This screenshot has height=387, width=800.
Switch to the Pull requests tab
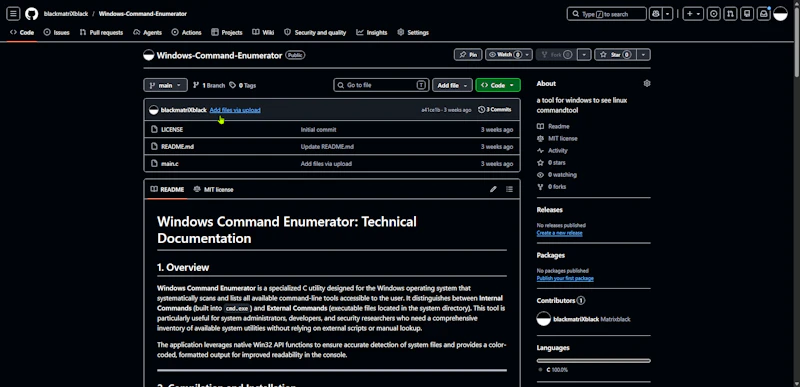point(101,33)
